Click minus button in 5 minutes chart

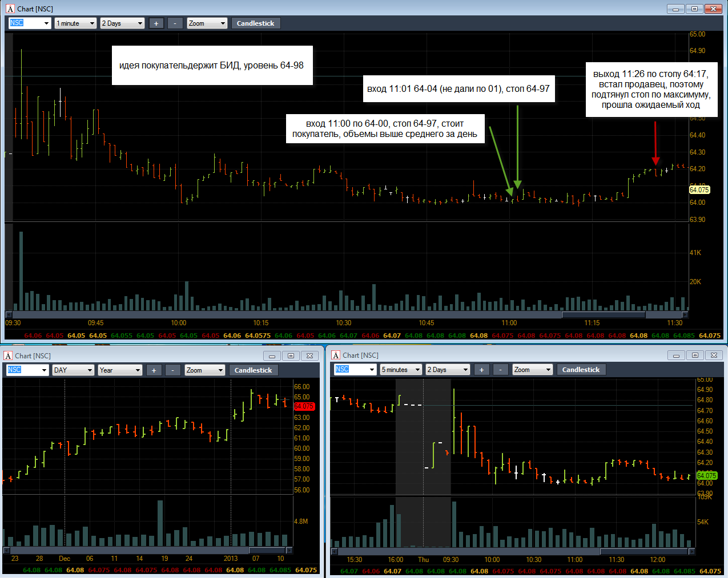click(x=501, y=370)
